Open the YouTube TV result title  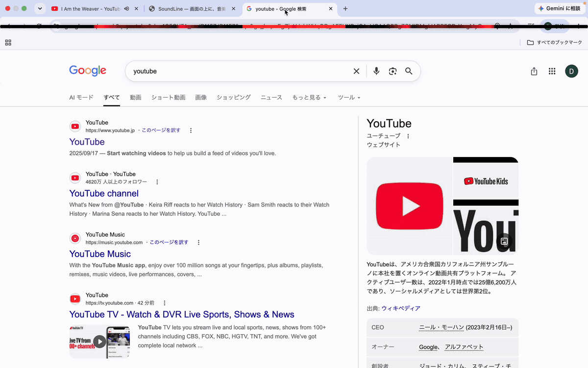(182, 315)
